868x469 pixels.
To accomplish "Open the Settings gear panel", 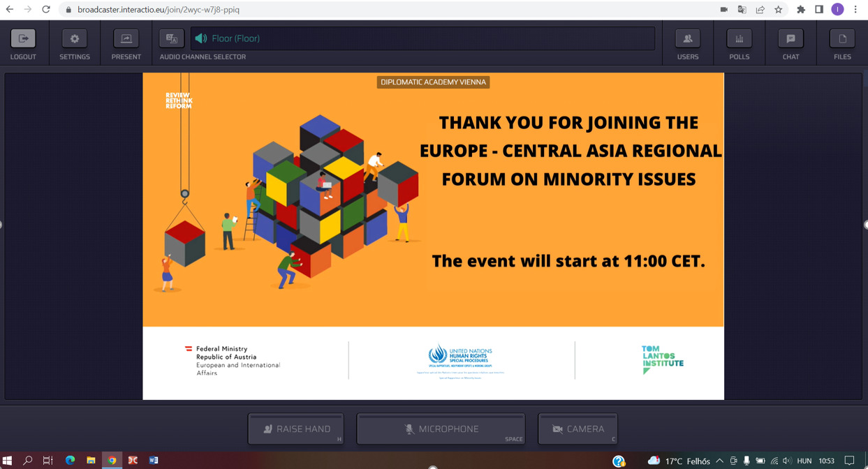I will [75, 39].
